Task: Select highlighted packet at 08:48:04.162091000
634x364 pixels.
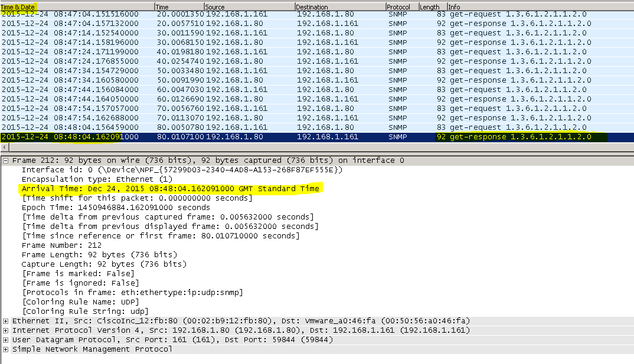Action: (317, 137)
